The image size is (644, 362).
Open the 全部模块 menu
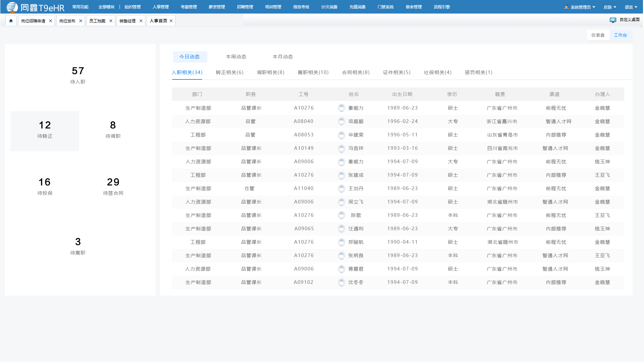click(106, 7)
